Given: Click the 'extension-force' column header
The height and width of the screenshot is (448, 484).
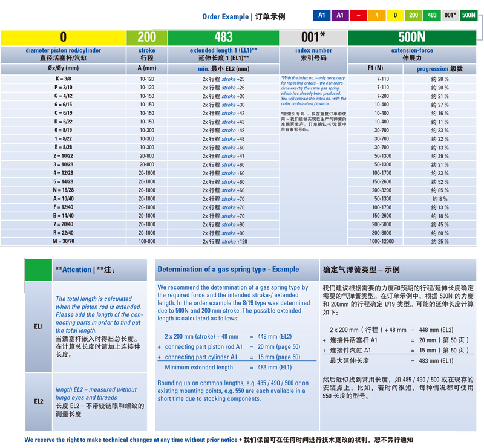Looking at the screenshot, I should 412,54.
